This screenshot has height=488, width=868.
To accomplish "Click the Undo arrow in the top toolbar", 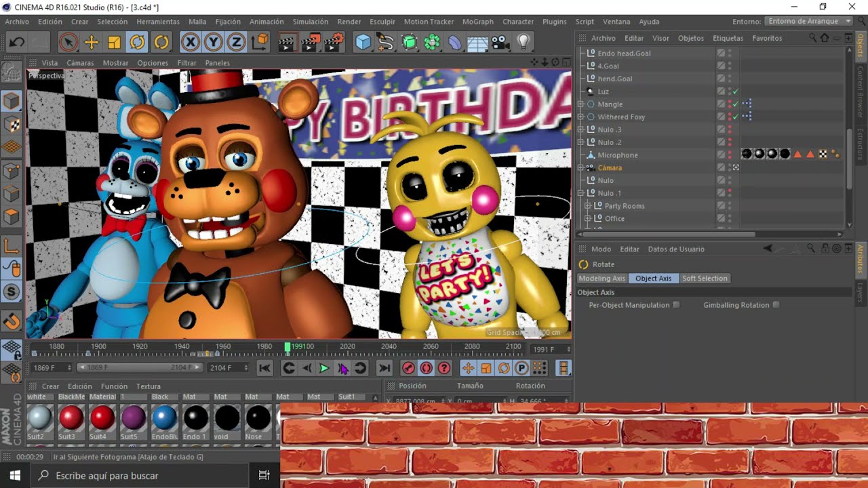I will pyautogui.click(x=17, y=43).
